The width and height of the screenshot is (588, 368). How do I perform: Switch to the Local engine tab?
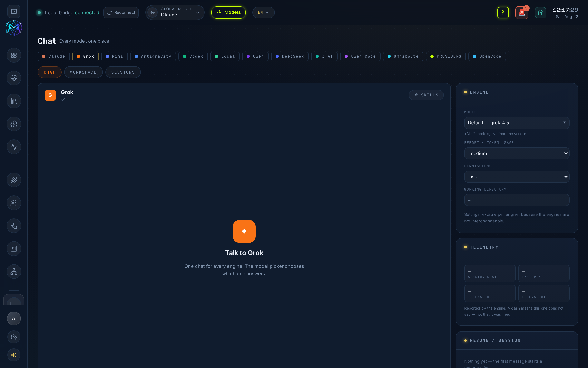click(225, 56)
